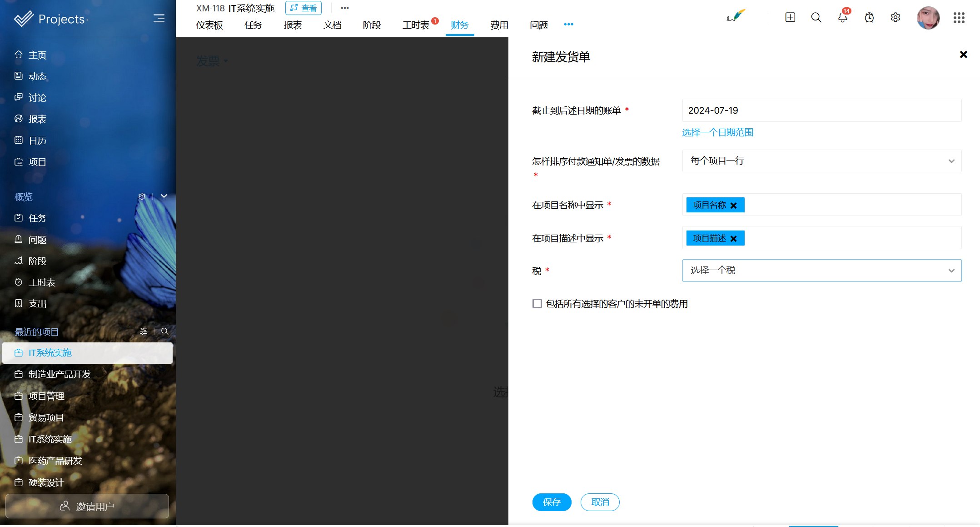The width and height of the screenshot is (980, 527).
Task: Open the 每个项目一行 sorting dropdown
Action: pyautogui.click(x=821, y=161)
